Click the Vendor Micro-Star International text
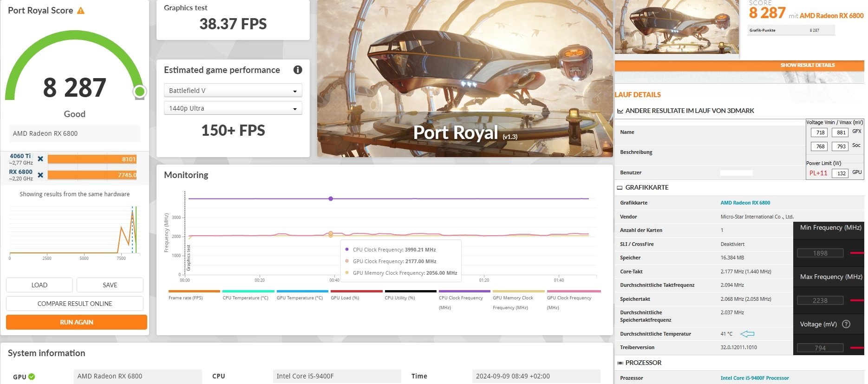Viewport: 868px width, 384px height. 757,217
